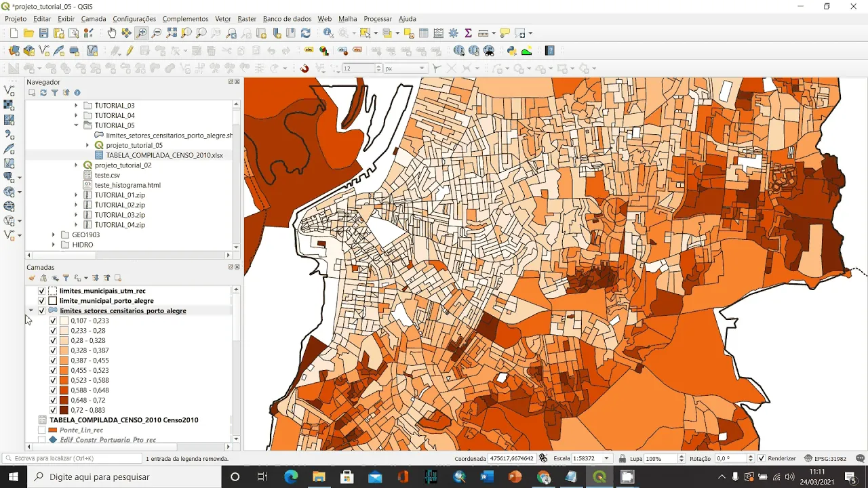
Task: Collapse the limites_setores_censitarios_porto_alegre layer legend
Action: pos(31,310)
